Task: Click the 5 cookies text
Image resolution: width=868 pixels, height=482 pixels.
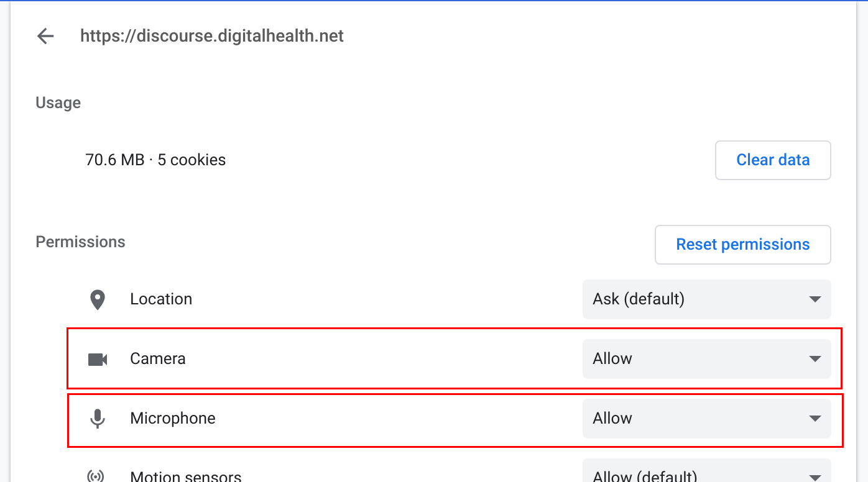Action: [192, 160]
